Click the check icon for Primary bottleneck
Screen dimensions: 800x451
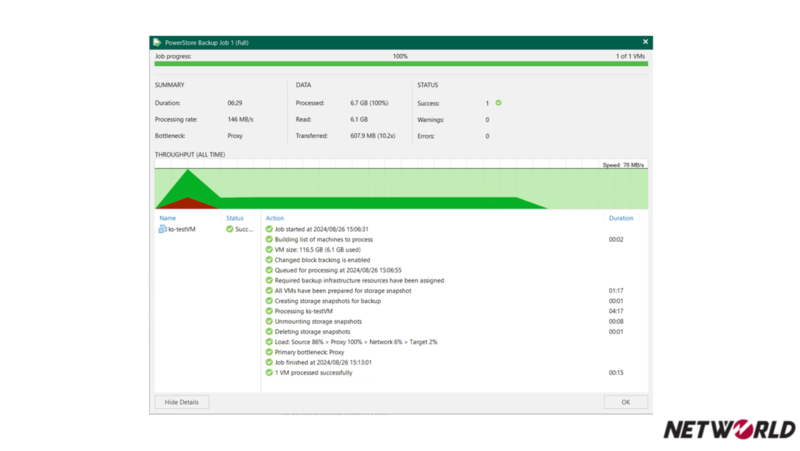269,352
